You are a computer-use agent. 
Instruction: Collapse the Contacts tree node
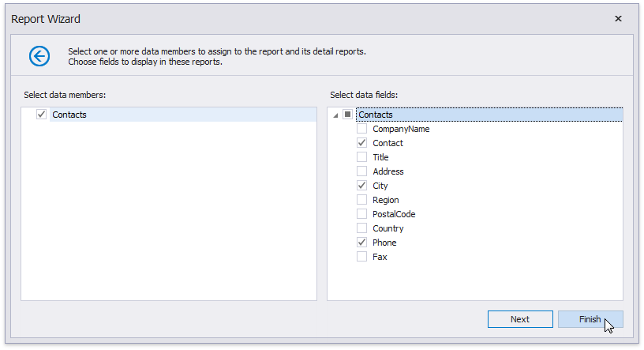pos(336,115)
